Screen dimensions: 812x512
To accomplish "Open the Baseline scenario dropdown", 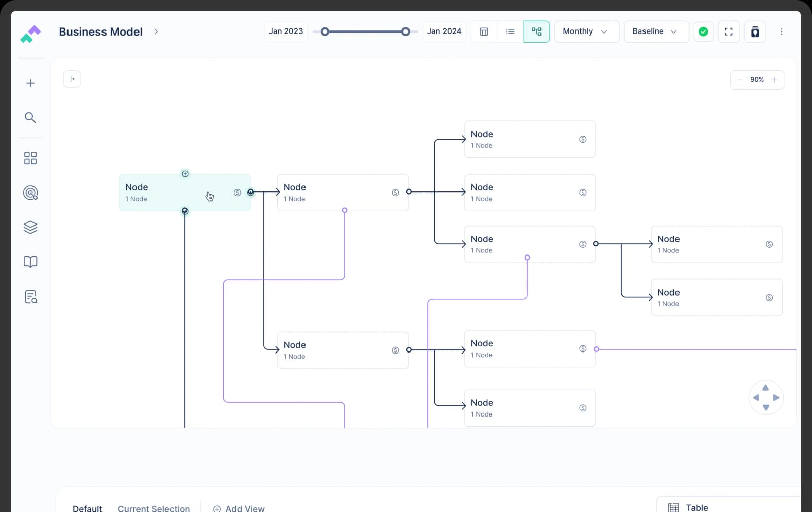I will [x=656, y=31].
